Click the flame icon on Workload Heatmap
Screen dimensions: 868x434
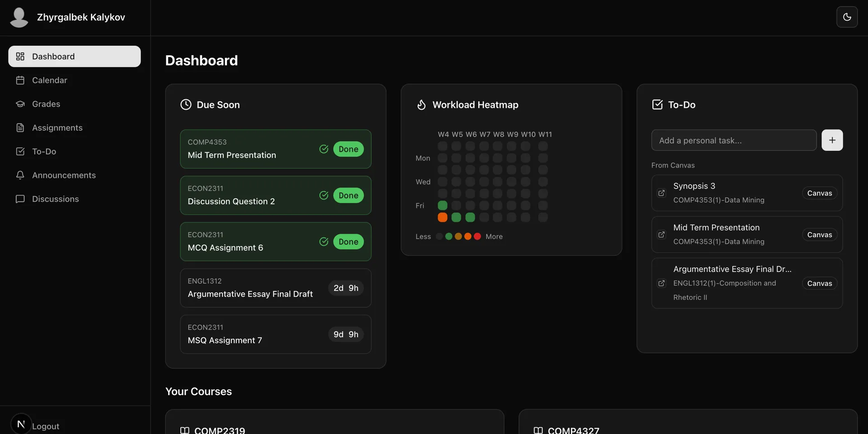tap(421, 104)
